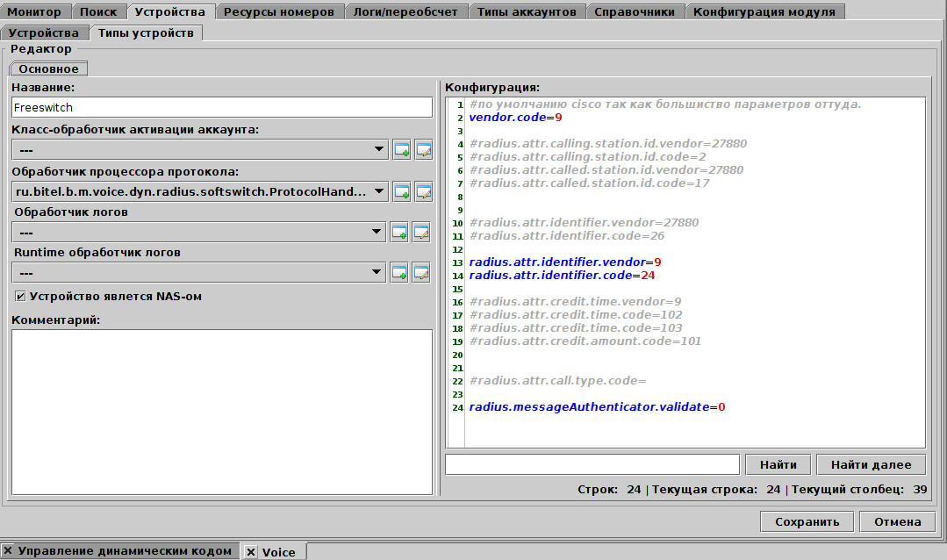Uncheck the Устройство является NAS-ом checkbox
Image resolution: width=947 pixels, height=560 pixels.
tap(21, 297)
